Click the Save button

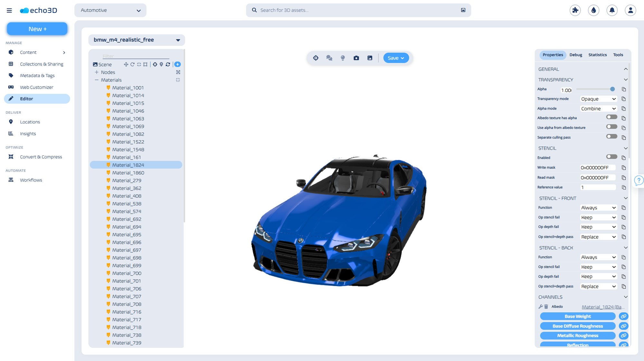(x=396, y=58)
